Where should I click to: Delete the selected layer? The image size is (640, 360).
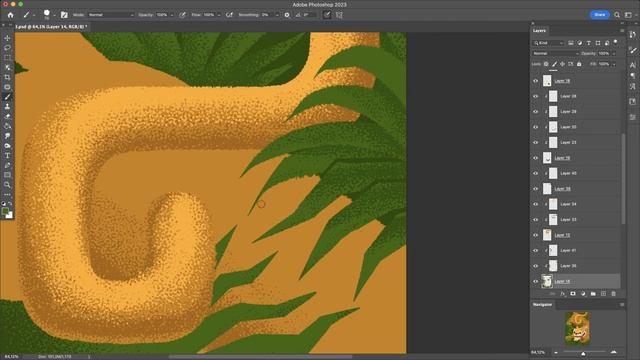(613, 294)
